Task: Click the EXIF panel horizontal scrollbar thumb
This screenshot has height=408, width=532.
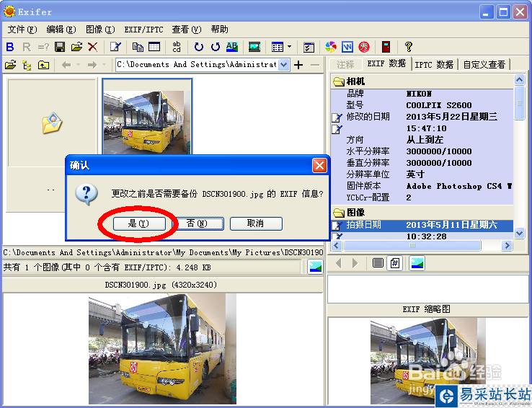Action: pyautogui.click(x=412, y=245)
